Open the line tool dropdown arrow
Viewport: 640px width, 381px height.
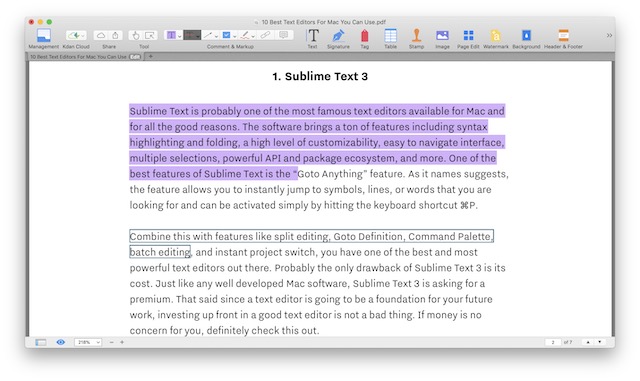(x=216, y=36)
